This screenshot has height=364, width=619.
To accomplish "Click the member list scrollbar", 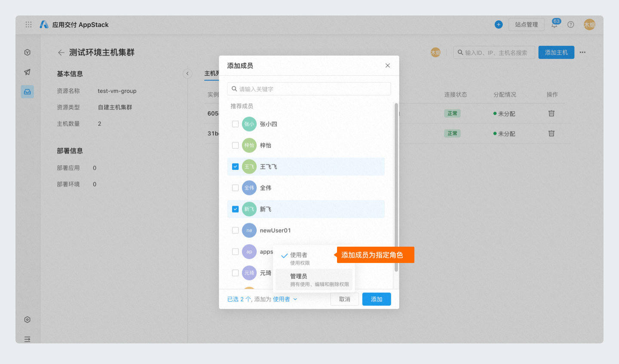I will tap(396, 187).
